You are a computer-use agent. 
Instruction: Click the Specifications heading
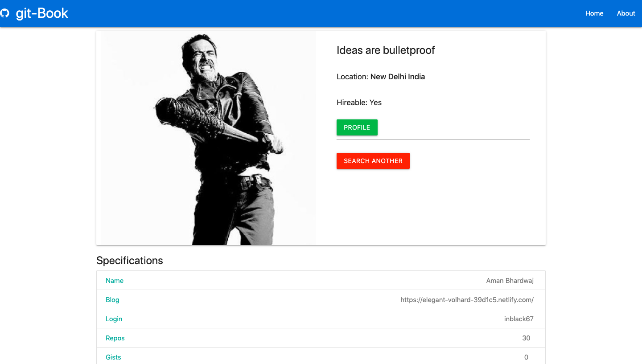[x=130, y=261]
